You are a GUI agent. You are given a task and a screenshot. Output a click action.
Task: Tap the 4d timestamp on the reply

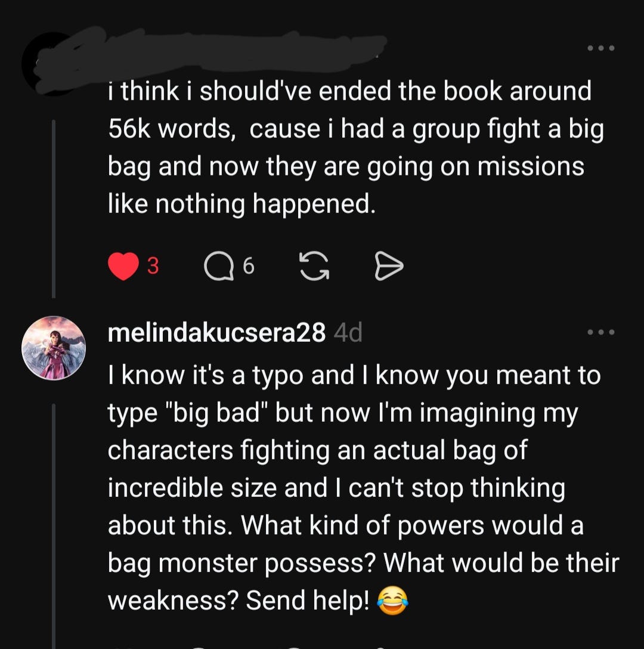pos(348,332)
